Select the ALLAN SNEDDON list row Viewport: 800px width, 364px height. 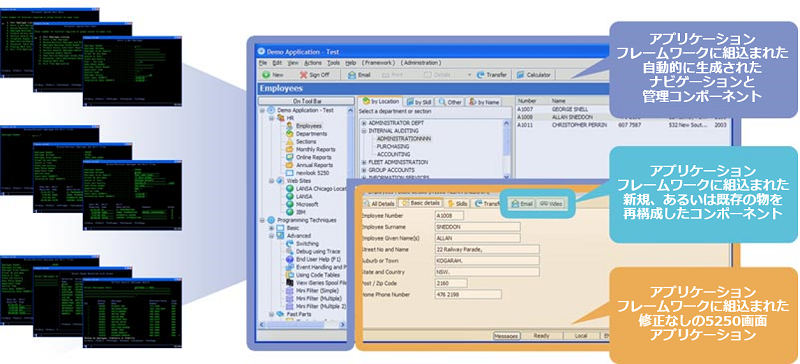pyautogui.click(x=623, y=117)
